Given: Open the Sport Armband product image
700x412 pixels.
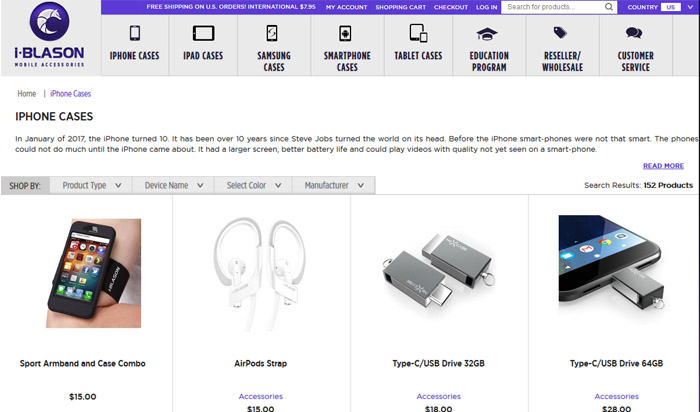Looking at the screenshot, I should pos(93,273).
